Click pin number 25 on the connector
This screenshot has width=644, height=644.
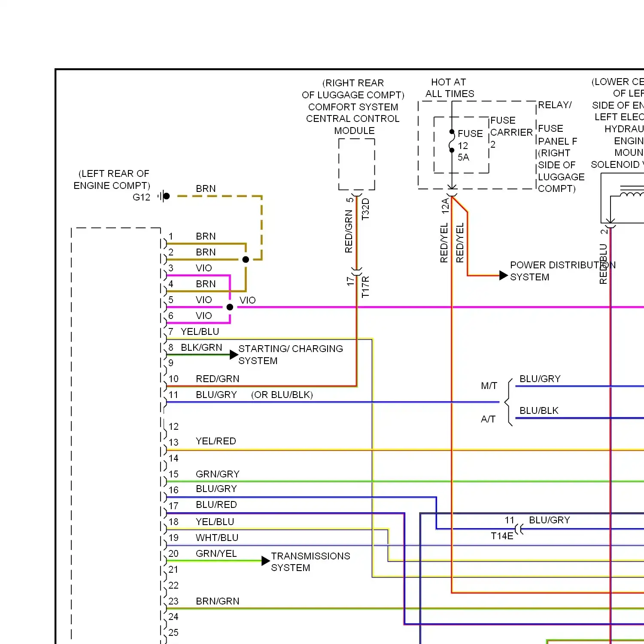(173, 632)
